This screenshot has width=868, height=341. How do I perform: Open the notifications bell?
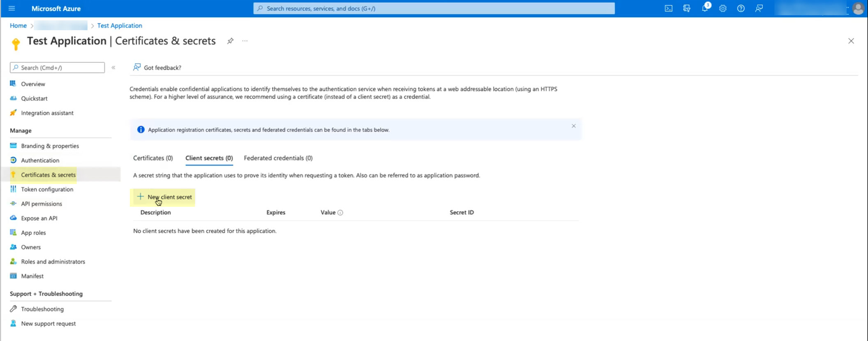point(705,8)
